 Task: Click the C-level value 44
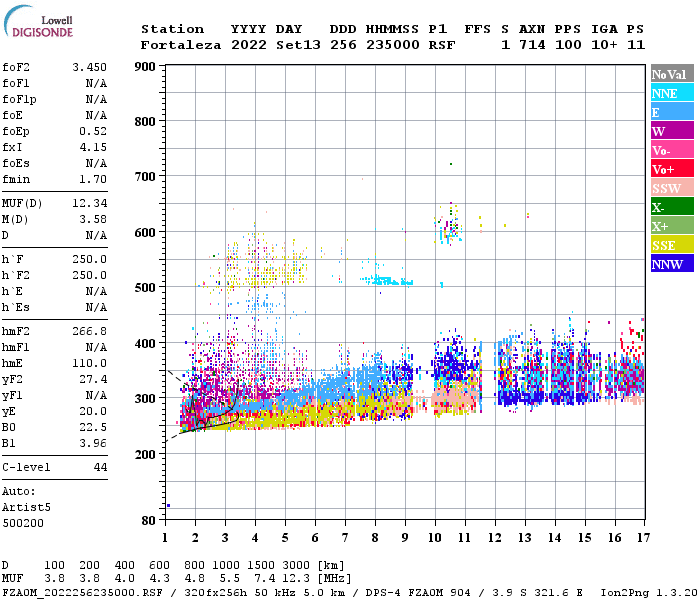(x=100, y=467)
